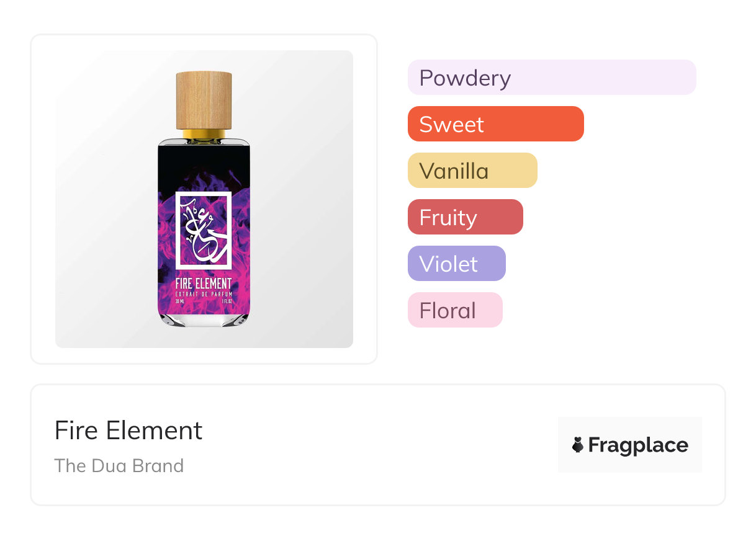The width and height of the screenshot is (756, 536).
Task: Click the gold collar under the cap
Action: coord(204,133)
